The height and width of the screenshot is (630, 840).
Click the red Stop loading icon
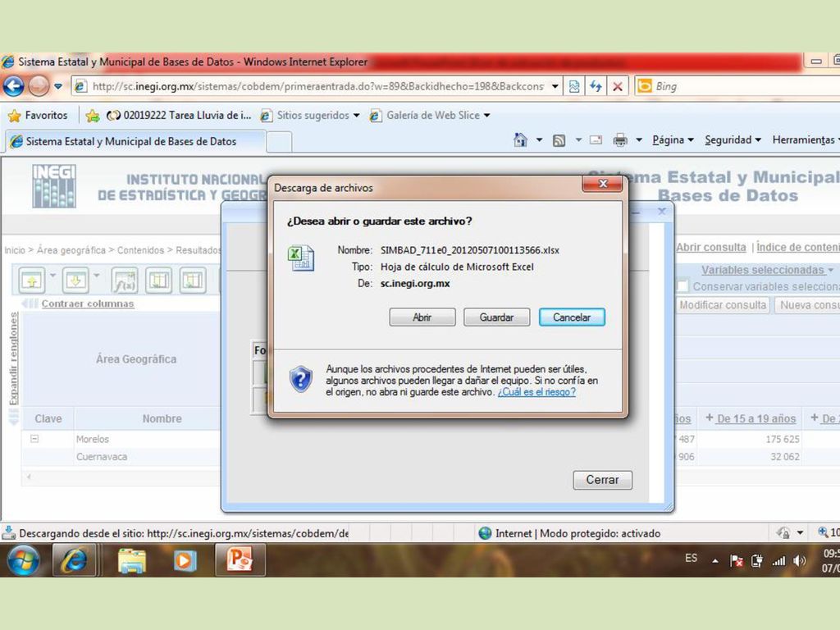pos(617,86)
